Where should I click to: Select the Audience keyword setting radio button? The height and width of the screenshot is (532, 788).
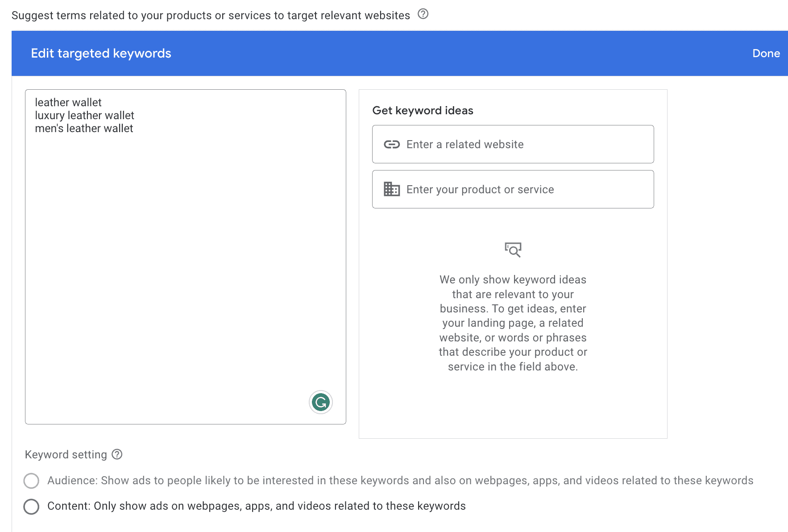point(31,481)
